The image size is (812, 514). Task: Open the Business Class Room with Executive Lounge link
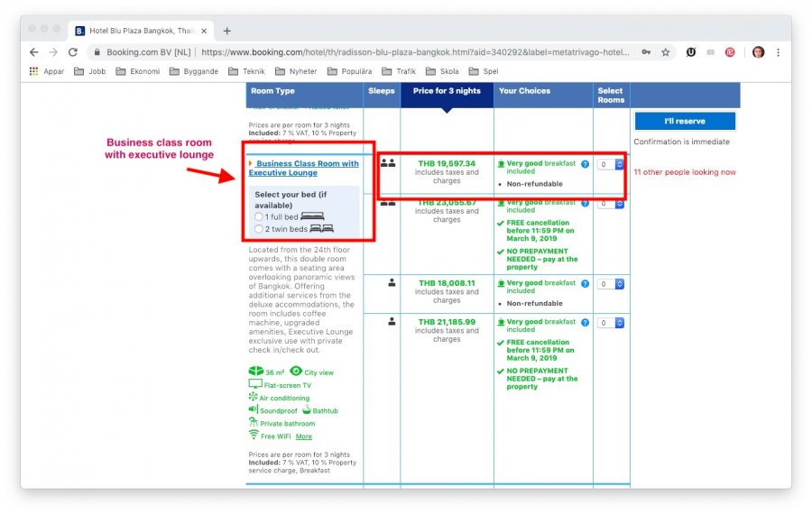pos(305,168)
